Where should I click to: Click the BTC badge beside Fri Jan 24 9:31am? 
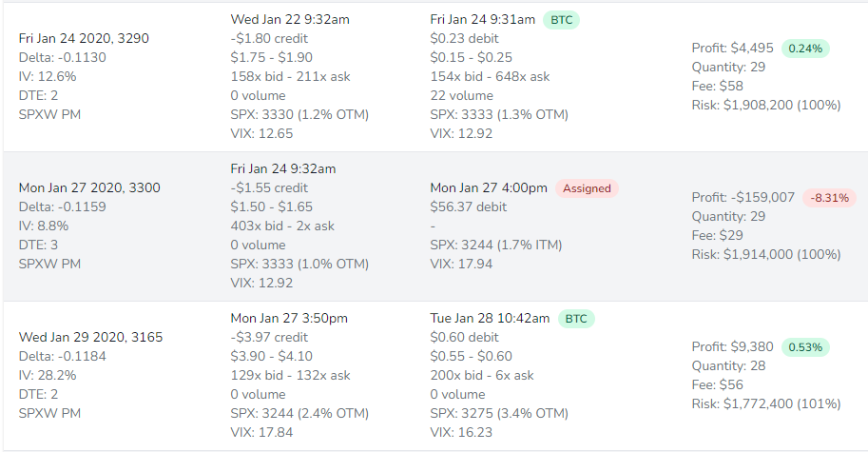click(x=562, y=19)
